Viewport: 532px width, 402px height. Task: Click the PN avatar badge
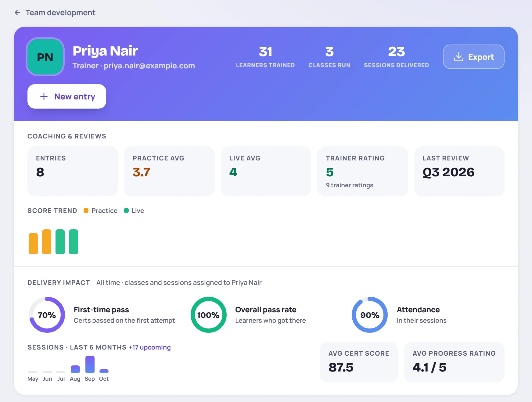[45, 57]
